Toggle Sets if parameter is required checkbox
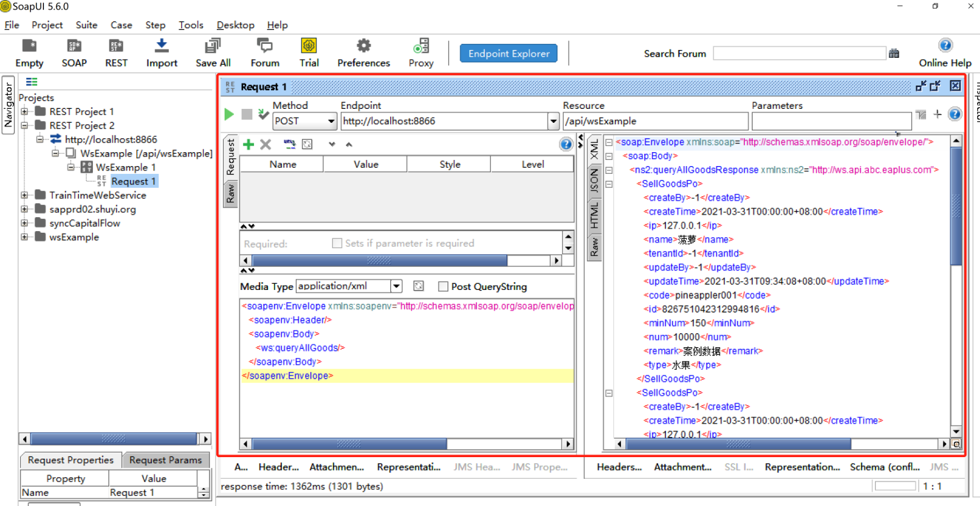 [337, 243]
